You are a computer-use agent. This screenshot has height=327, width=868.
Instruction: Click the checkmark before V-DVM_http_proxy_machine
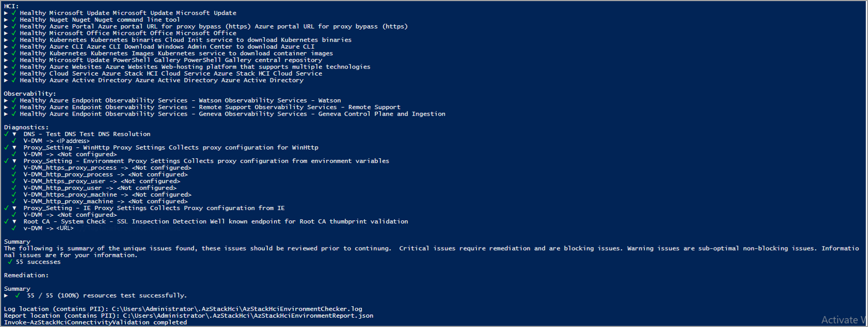(14, 201)
